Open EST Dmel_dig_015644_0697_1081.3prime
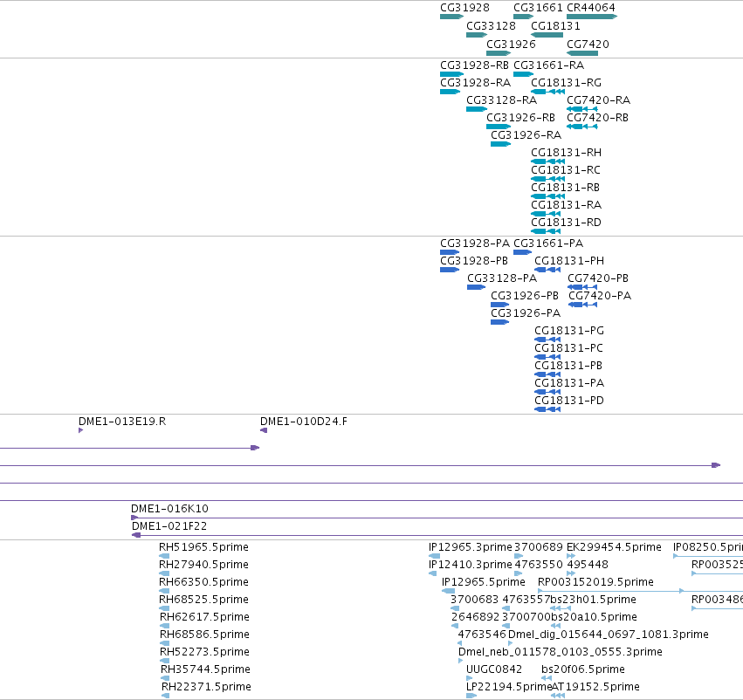Viewport: 743px width, 700px height. pyautogui.click(x=511, y=643)
